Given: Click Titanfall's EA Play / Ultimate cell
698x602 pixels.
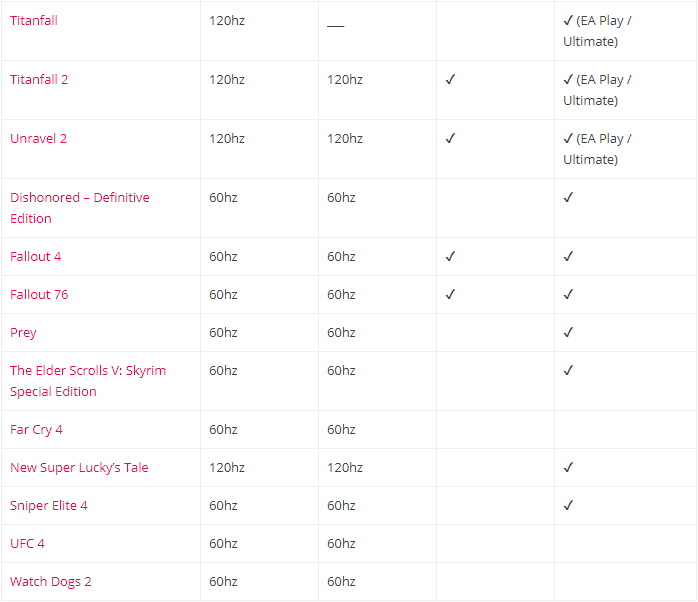Looking at the screenshot, I should (x=597, y=31).
